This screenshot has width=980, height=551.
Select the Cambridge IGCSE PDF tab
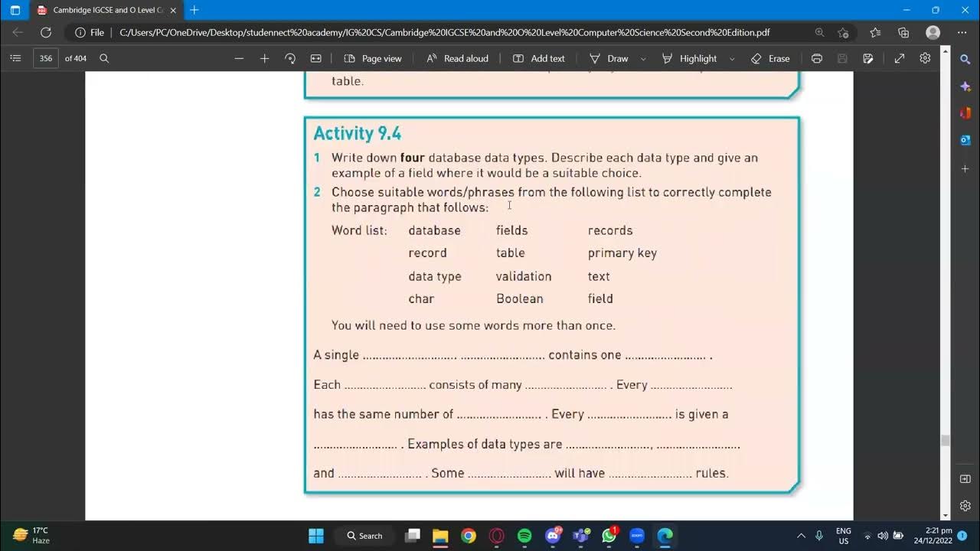[x=106, y=10]
